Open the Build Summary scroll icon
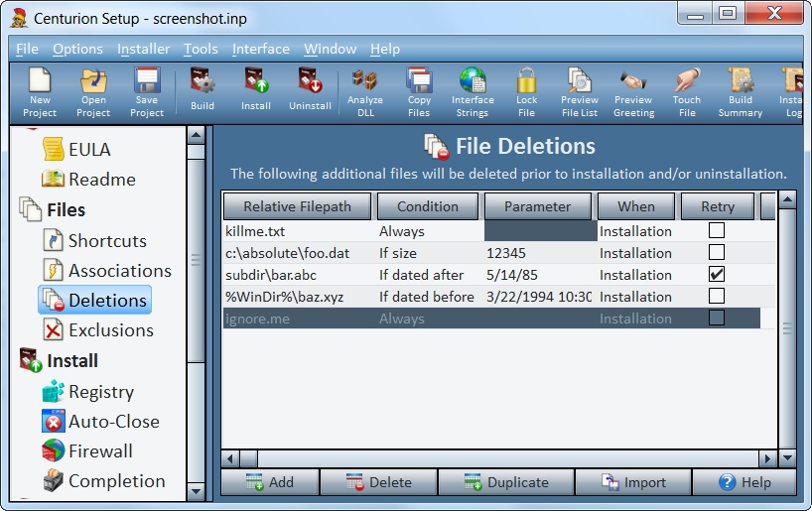Screen dimensions: 812x511 point(741,92)
